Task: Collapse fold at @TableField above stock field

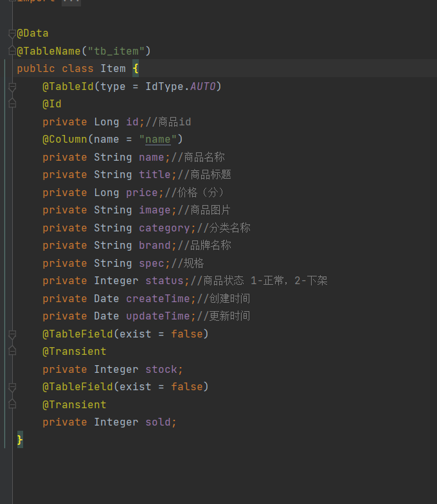Action: 12,334
